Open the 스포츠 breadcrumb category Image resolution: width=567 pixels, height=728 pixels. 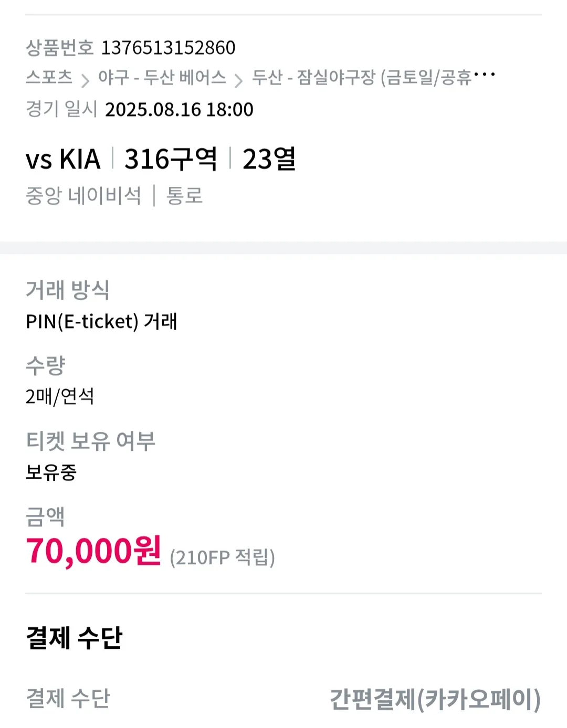[49, 77]
